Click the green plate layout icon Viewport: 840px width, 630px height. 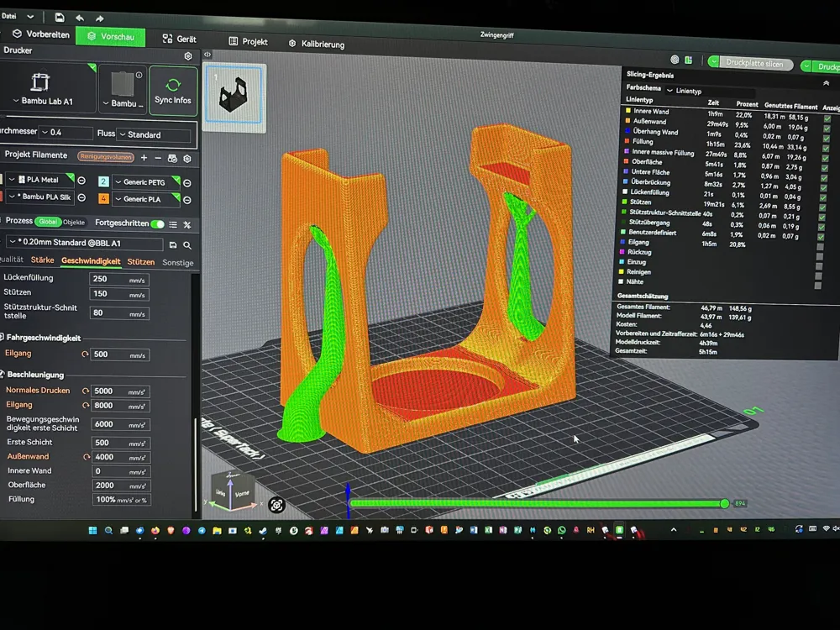click(689, 60)
